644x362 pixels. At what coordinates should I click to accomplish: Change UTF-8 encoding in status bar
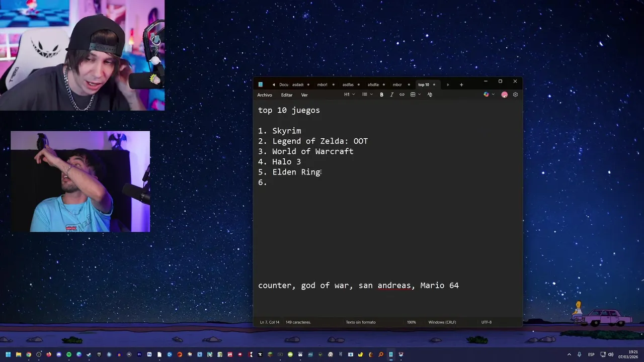pyautogui.click(x=486, y=322)
